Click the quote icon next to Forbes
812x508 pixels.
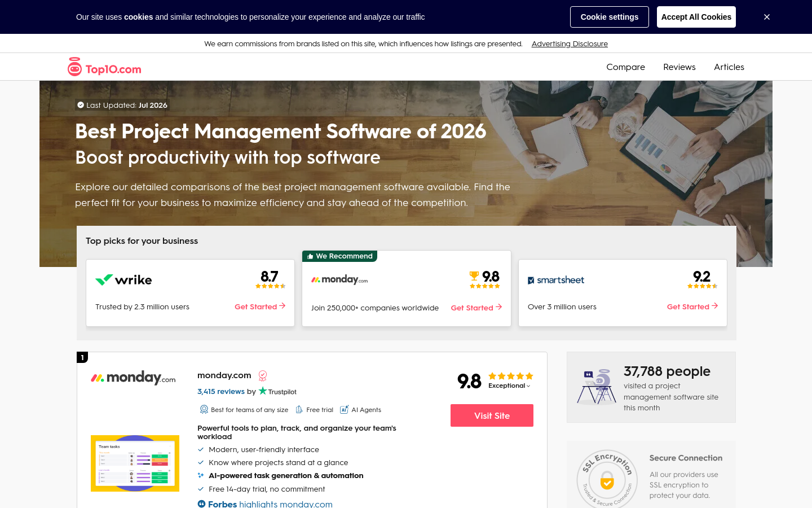click(x=201, y=503)
